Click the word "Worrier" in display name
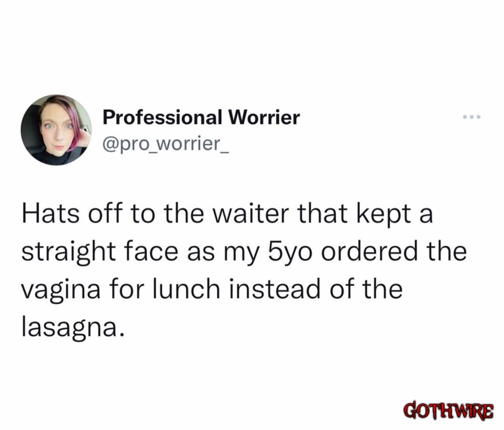 (264, 117)
